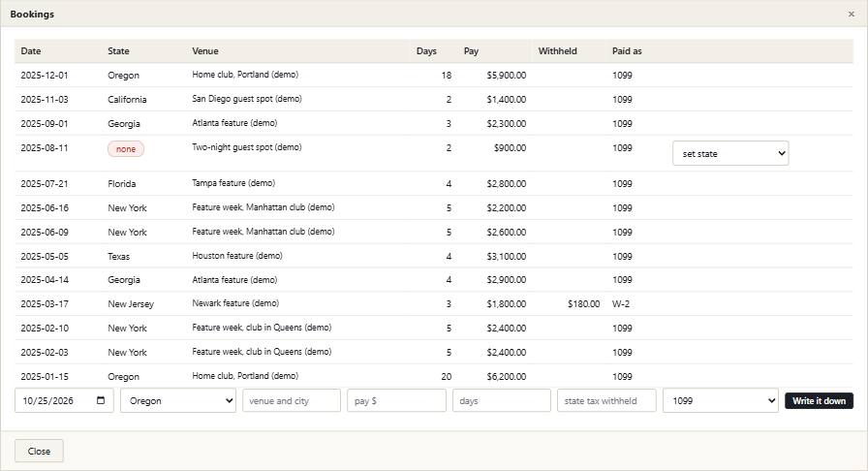Select the 2025-05-05 date cell
The image size is (868, 471).
45,256
